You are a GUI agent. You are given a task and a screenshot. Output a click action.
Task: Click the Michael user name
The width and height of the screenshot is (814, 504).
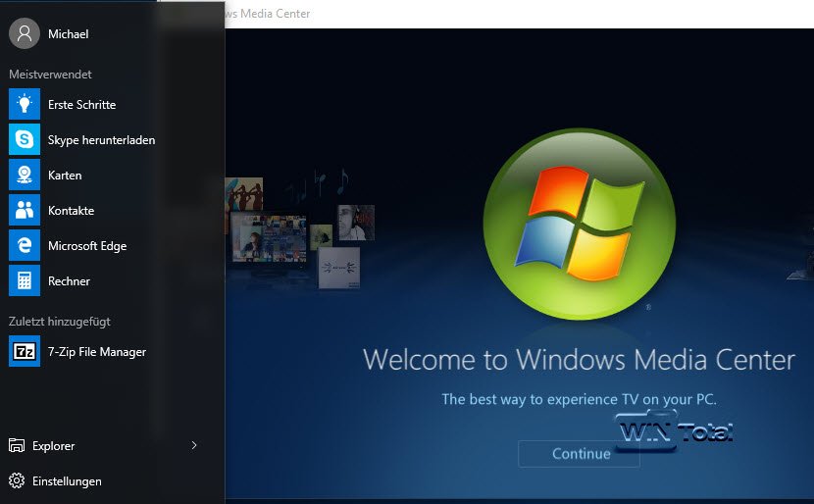tap(68, 34)
